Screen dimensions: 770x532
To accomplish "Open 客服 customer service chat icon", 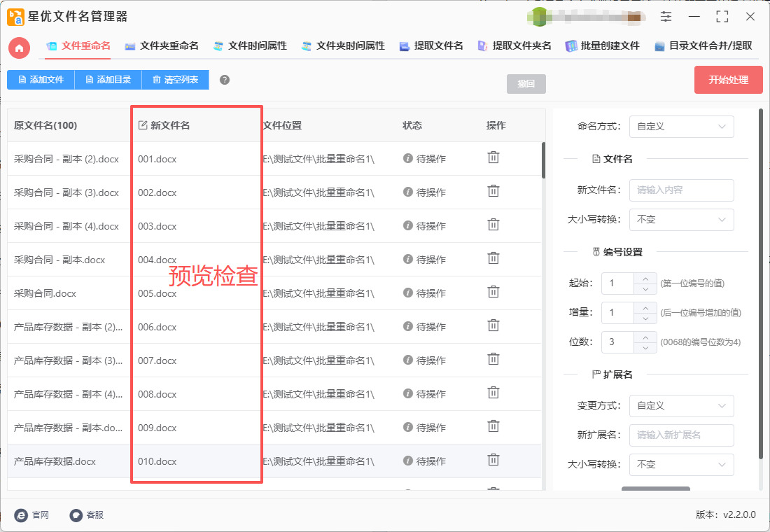I will click(x=76, y=514).
